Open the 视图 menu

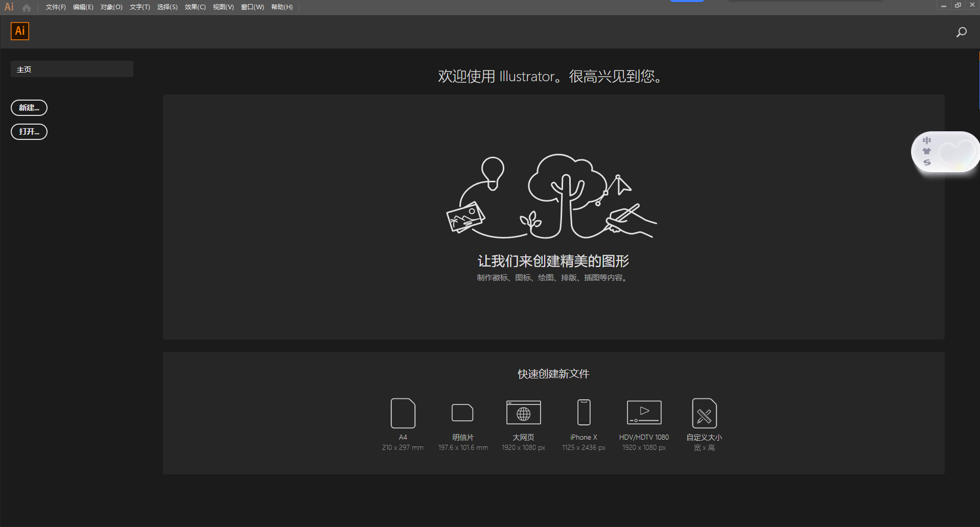click(223, 7)
